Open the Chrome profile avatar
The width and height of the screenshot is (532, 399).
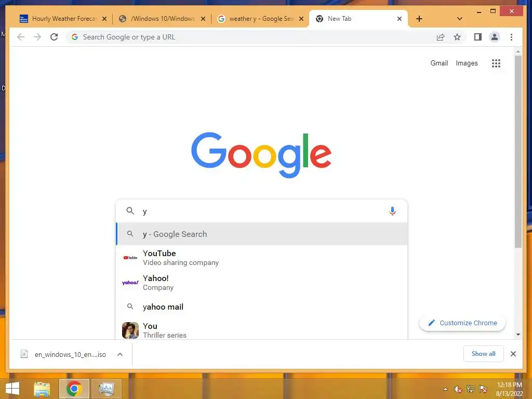(495, 37)
